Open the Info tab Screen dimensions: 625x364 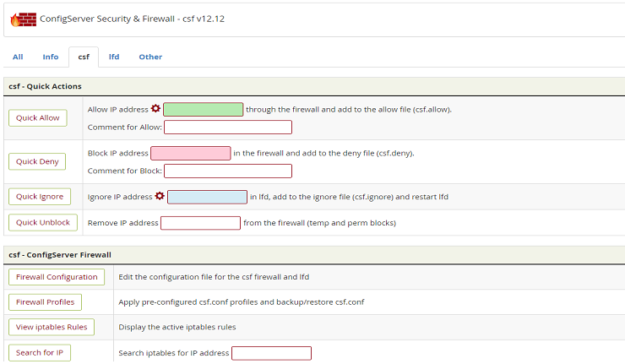(x=51, y=57)
